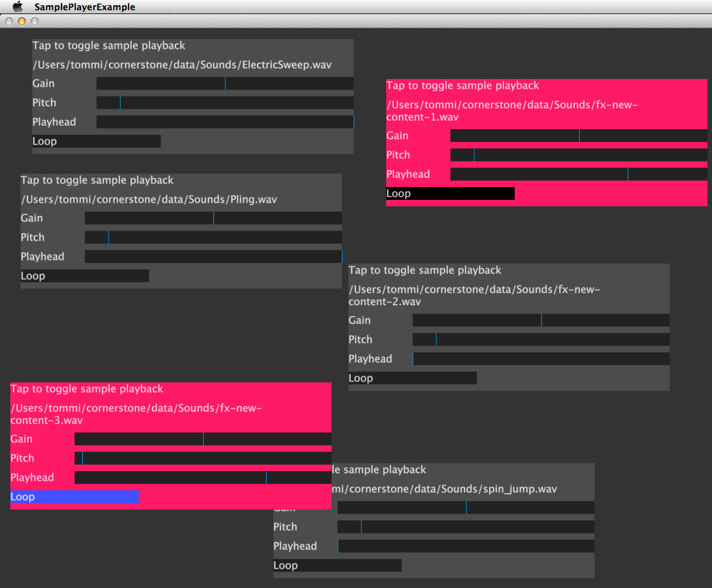Toggle playback of fx-new-content-1.wav sample
Image resolution: width=712 pixels, height=588 pixels.
click(463, 85)
